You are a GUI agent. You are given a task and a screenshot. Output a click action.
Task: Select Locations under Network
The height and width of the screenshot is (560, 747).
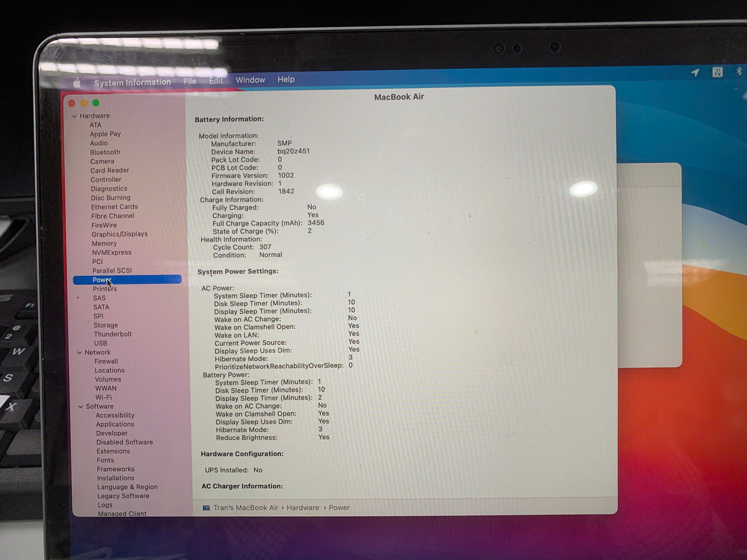[x=110, y=370]
